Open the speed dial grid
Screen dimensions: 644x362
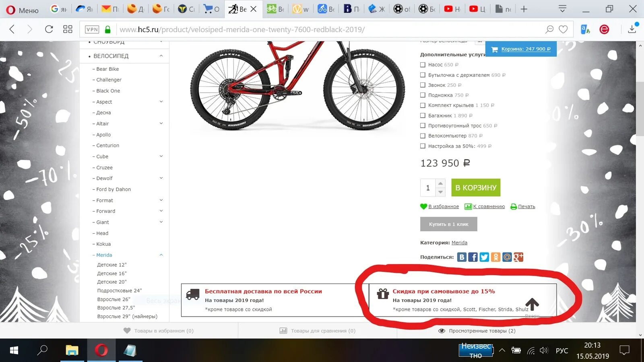[x=68, y=29]
